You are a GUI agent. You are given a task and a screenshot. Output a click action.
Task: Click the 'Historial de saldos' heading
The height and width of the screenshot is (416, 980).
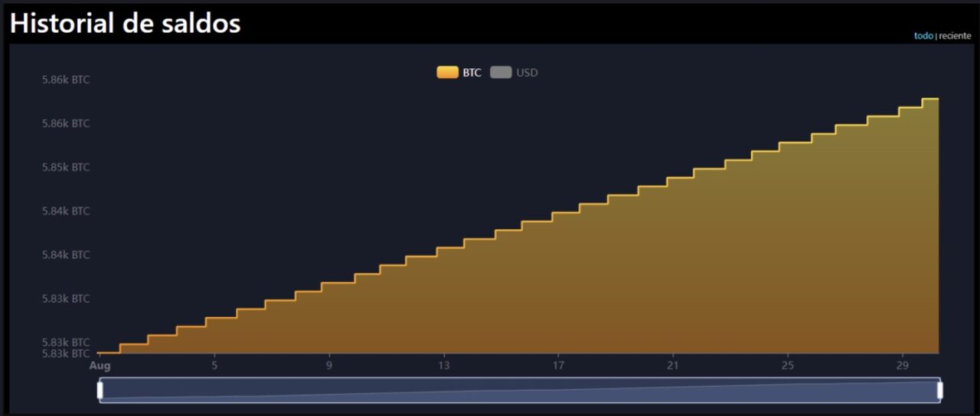coord(126,24)
